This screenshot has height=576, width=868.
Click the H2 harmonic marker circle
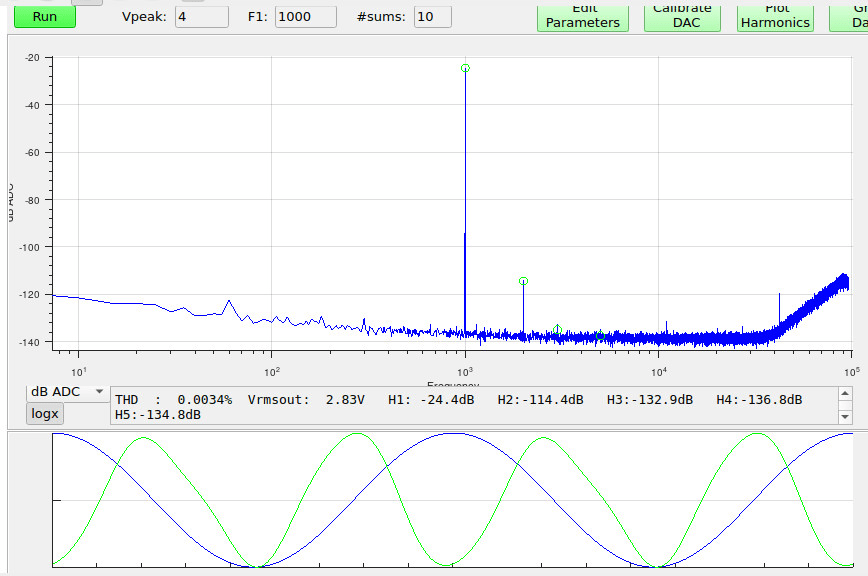click(523, 281)
